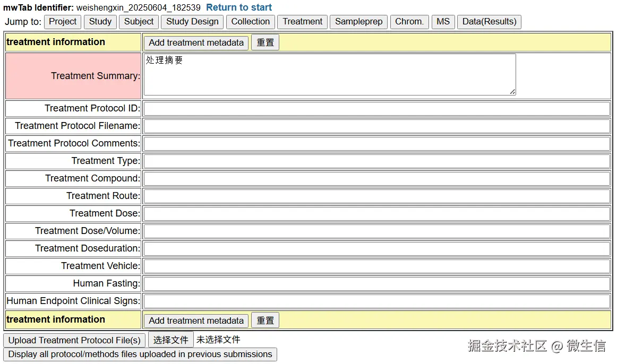Click the Return to start link
Image resolution: width=617 pixels, height=364 pixels.
pos(239,7)
